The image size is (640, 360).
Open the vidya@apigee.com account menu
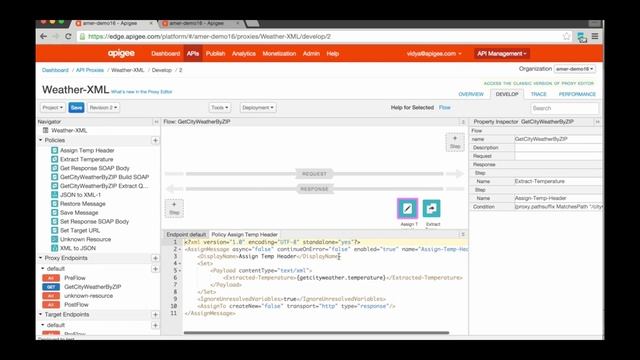click(x=434, y=53)
